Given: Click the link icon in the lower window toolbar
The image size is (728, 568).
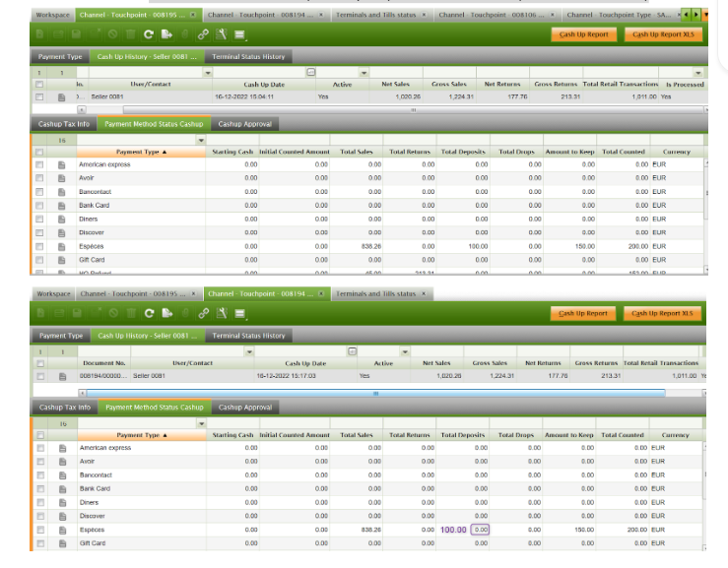Looking at the screenshot, I should (x=204, y=313).
